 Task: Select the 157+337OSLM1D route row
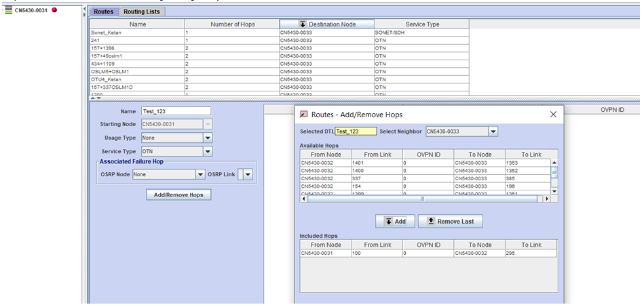(280, 87)
